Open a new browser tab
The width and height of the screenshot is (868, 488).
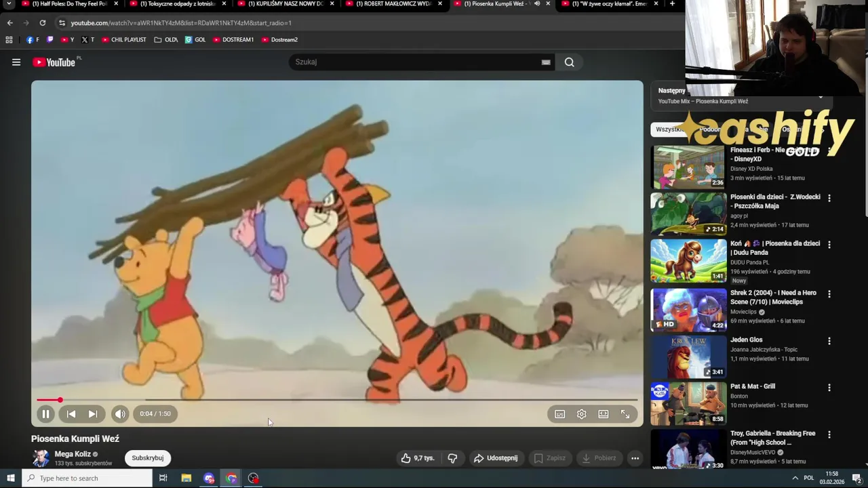click(672, 3)
